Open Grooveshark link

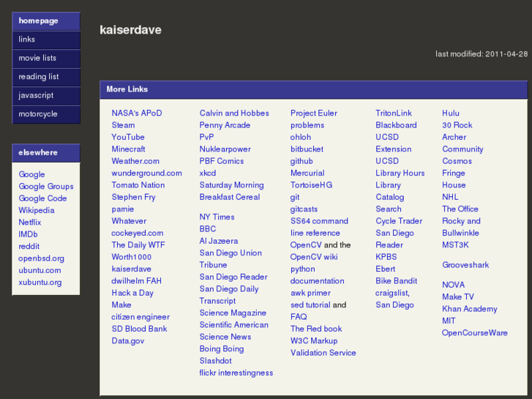click(465, 265)
